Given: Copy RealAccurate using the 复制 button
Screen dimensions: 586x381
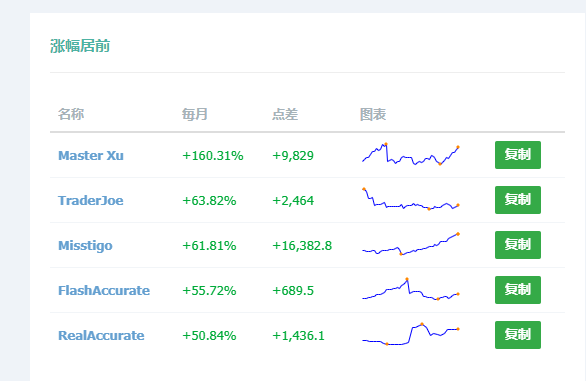Looking at the screenshot, I should coord(518,335).
